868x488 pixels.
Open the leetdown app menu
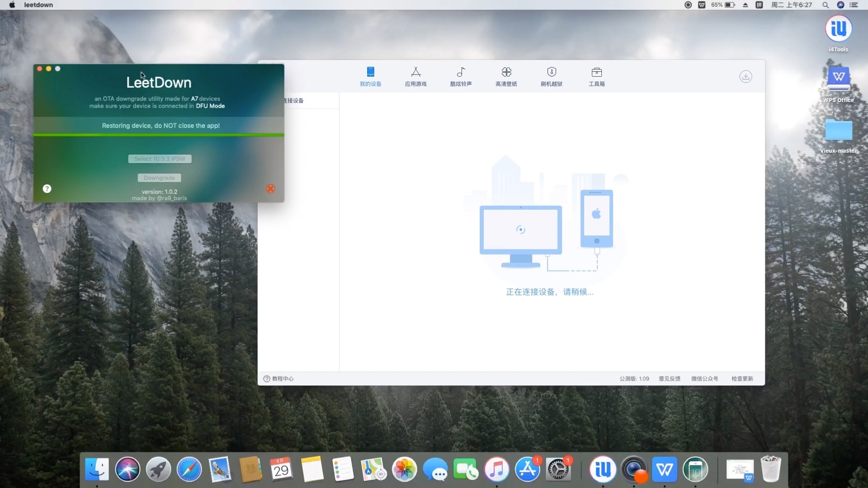pos(38,5)
